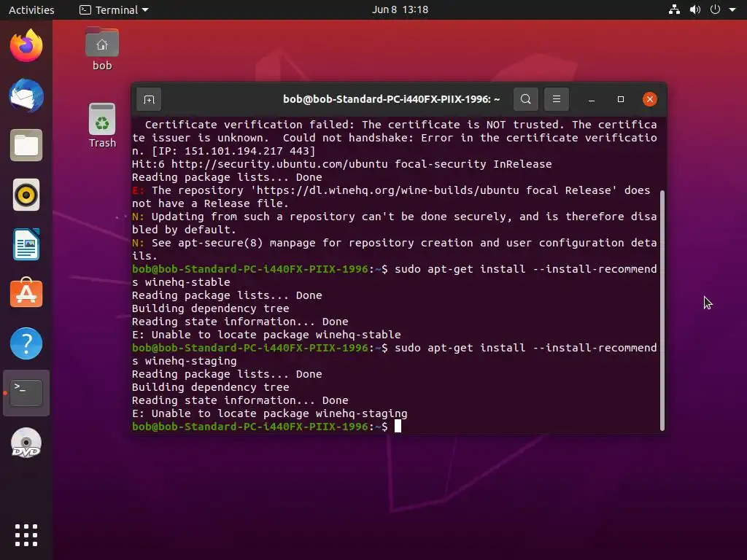Open the Trash desktop icon
This screenshot has width=747, height=560.
click(x=102, y=125)
